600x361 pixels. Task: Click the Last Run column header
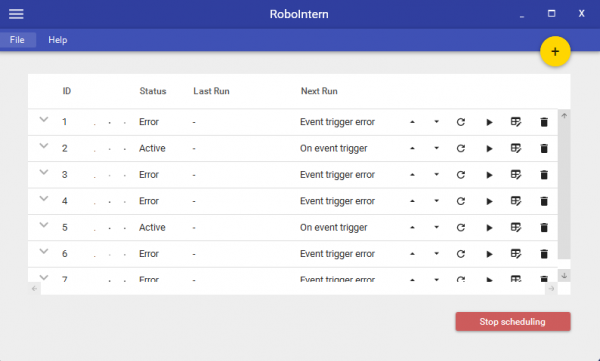coord(211,91)
